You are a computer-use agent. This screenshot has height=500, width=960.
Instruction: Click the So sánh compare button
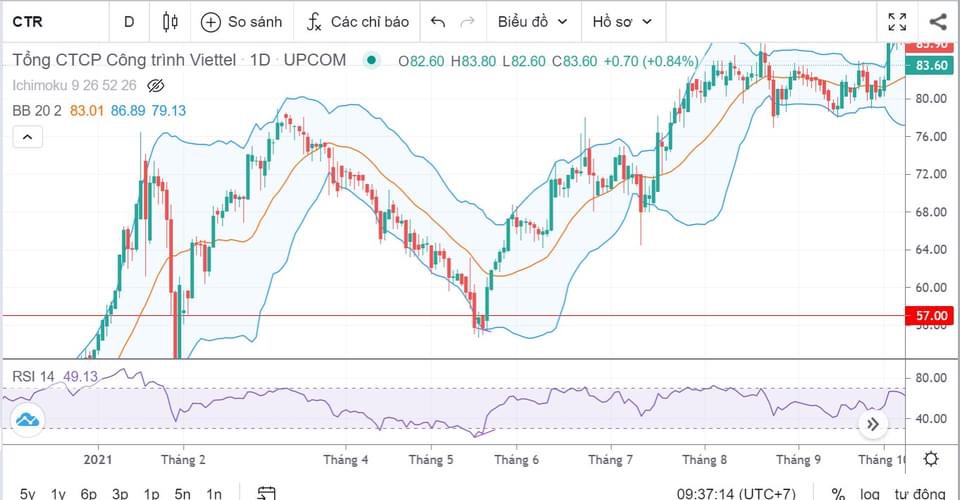(242, 22)
